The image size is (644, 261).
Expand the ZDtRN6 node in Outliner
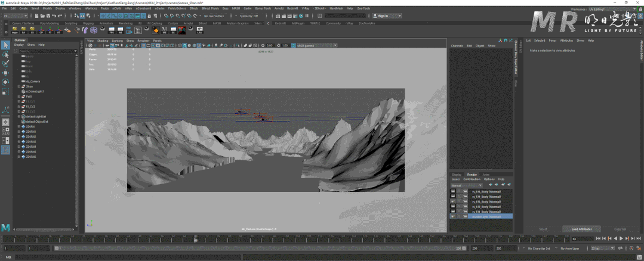point(19,157)
